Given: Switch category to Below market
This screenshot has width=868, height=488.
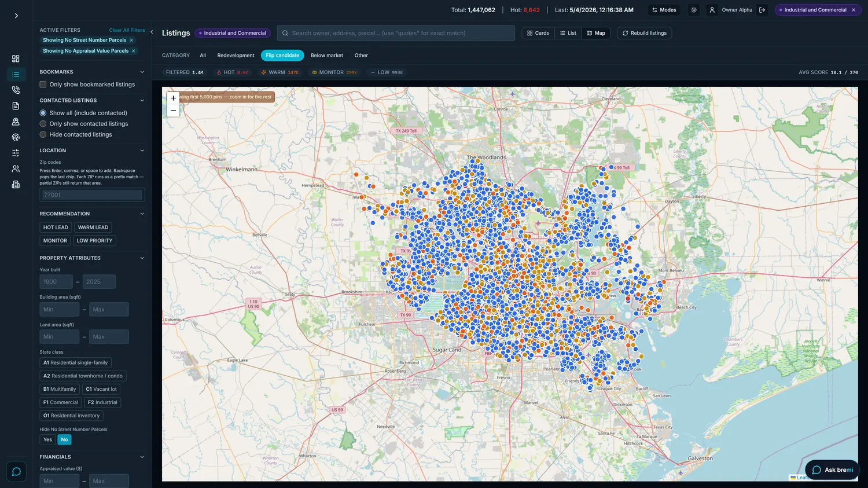Looking at the screenshot, I should click(x=327, y=56).
